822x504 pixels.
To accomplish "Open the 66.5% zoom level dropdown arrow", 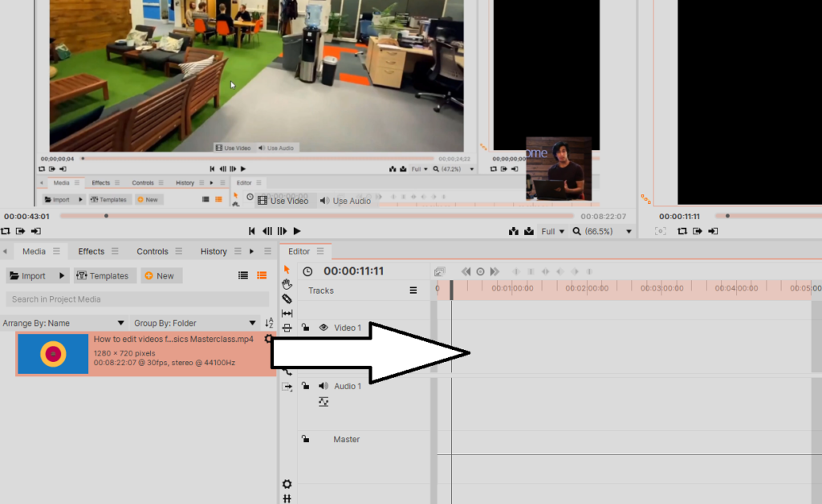I will point(629,232).
